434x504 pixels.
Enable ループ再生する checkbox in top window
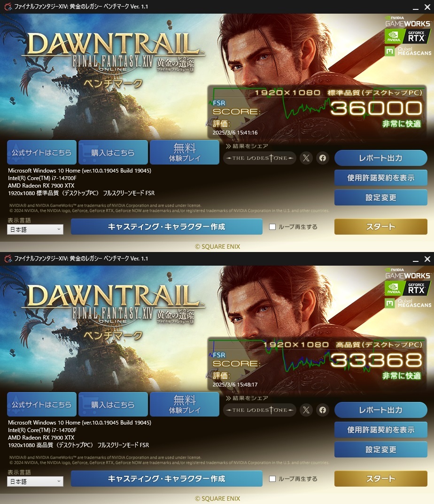pos(272,227)
